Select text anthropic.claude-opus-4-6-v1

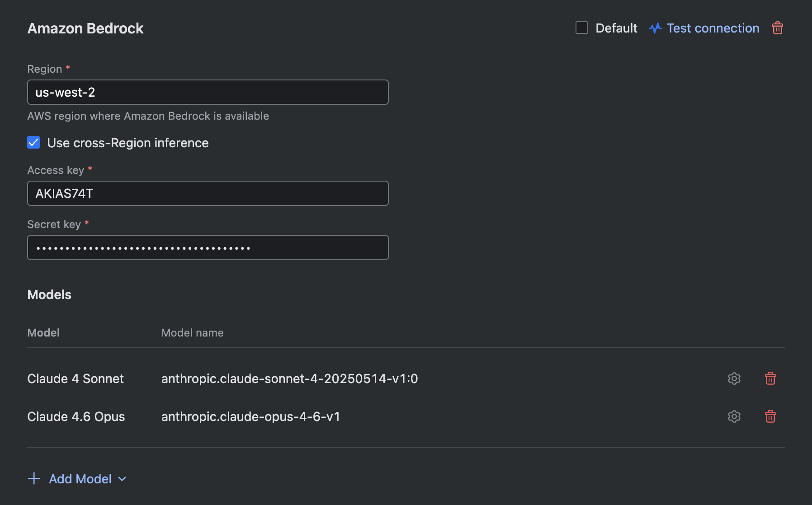[250, 416]
